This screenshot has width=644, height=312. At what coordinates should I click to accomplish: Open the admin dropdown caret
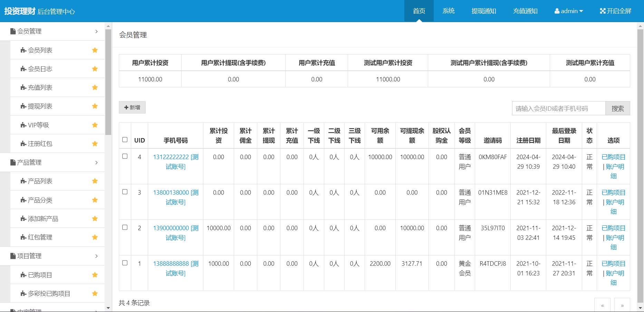click(x=581, y=11)
